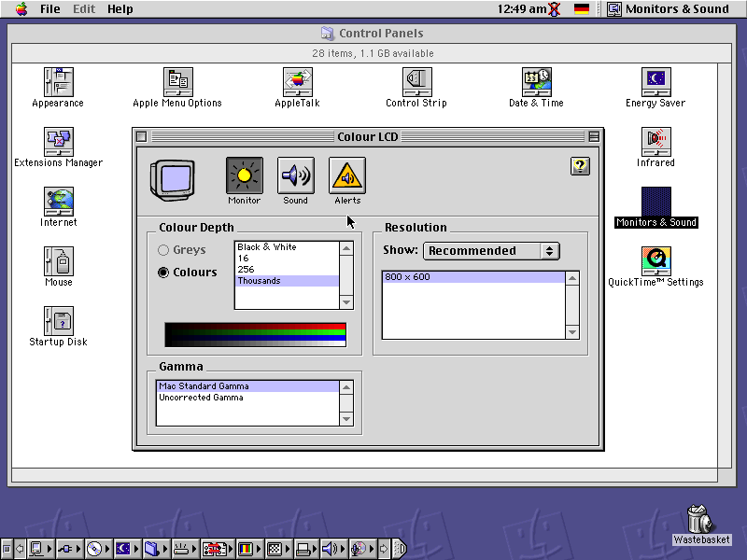The height and width of the screenshot is (560, 747).
Task: Select the Monitors & Sound icon
Action: click(x=656, y=202)
